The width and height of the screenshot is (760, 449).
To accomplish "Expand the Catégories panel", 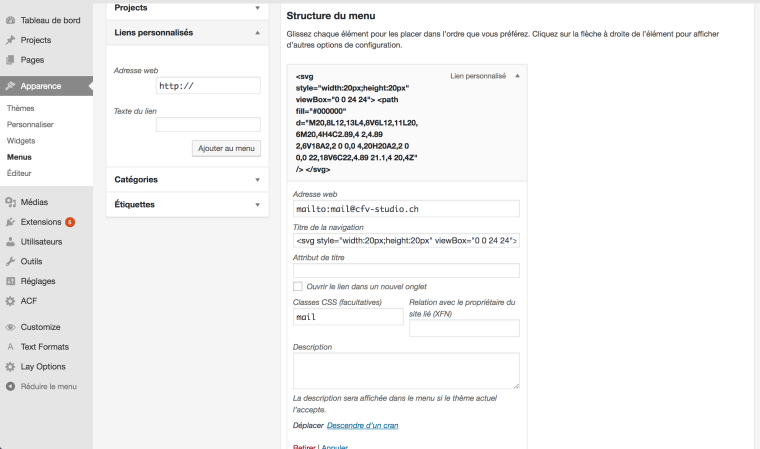I will (x=258, y=180).
